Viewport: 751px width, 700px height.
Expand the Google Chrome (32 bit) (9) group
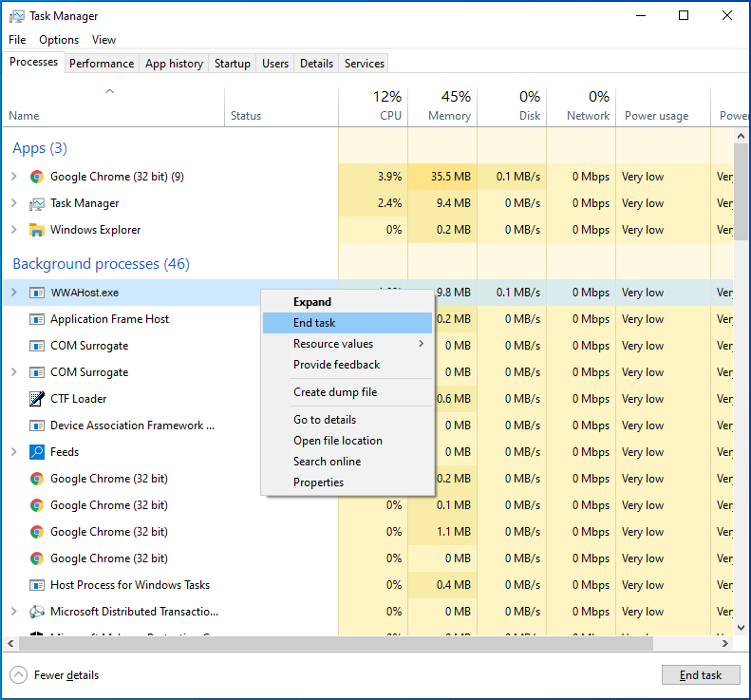click(x=14, y=177)
